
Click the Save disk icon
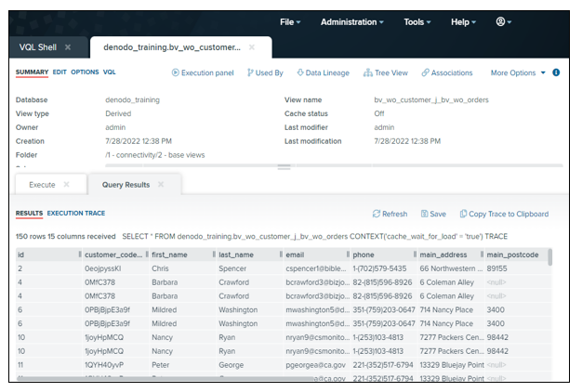pos(424,214)
